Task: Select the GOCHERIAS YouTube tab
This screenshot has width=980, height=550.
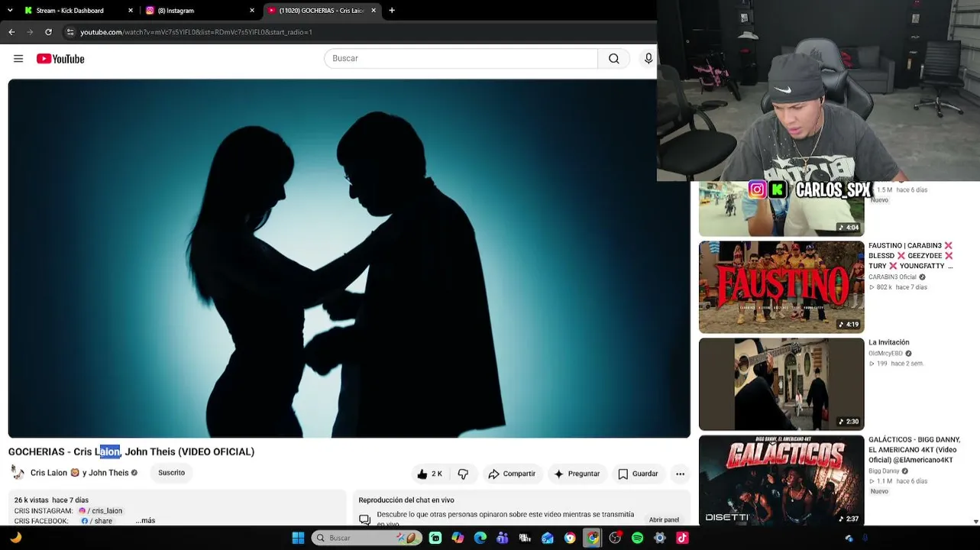Action: coord(322,11)
